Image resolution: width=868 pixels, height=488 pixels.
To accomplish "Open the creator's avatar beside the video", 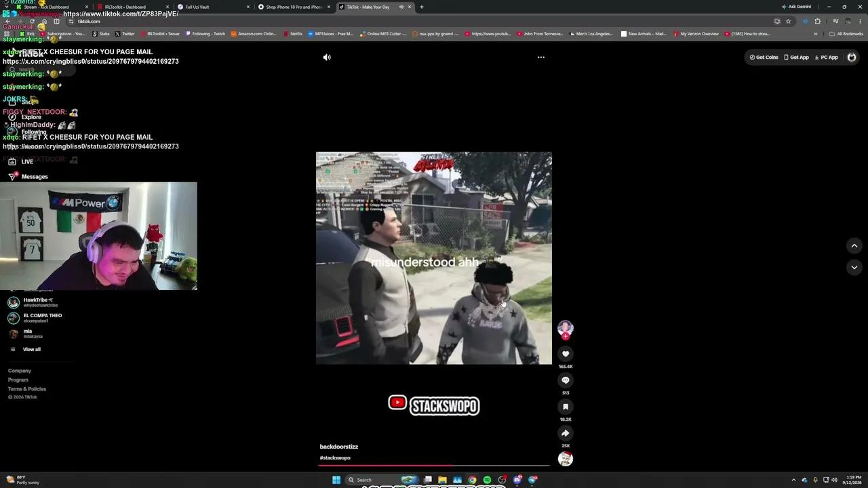I will point(566,328).
